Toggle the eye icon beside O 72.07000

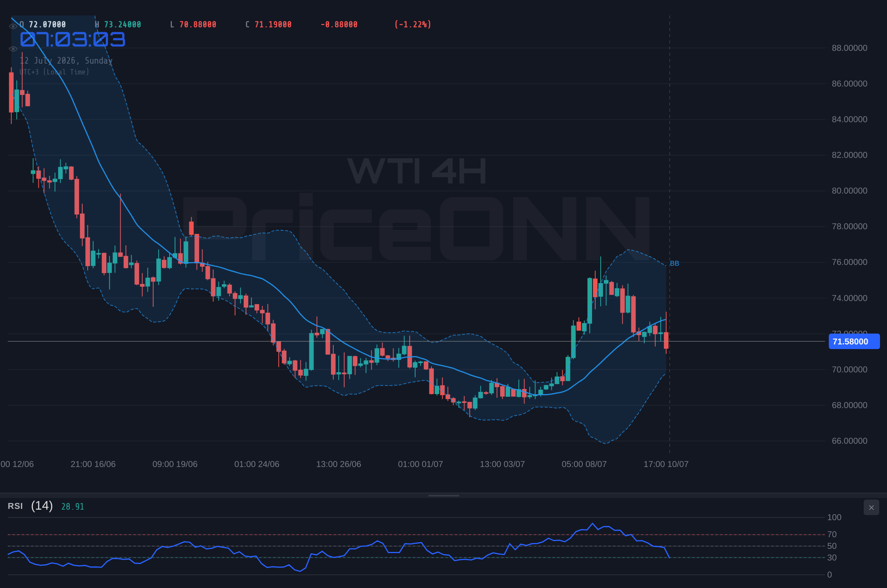click(13, 26)
